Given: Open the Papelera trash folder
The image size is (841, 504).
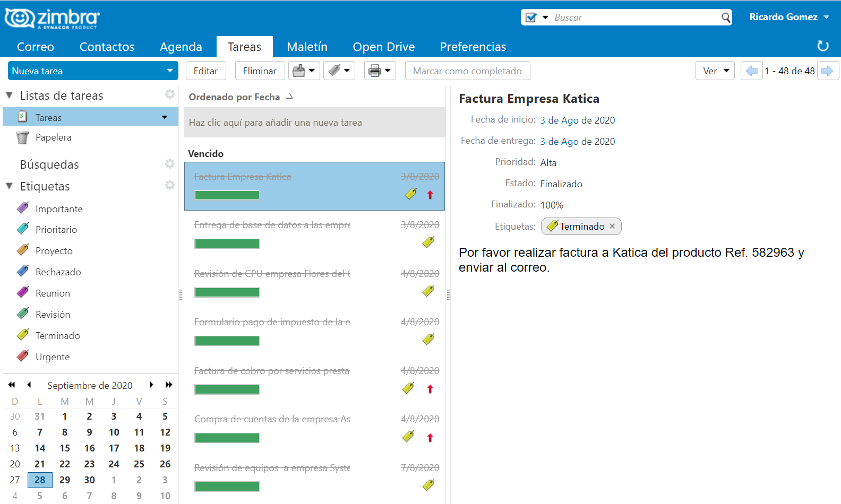Looking at the screenshot, I should point(53,137).
